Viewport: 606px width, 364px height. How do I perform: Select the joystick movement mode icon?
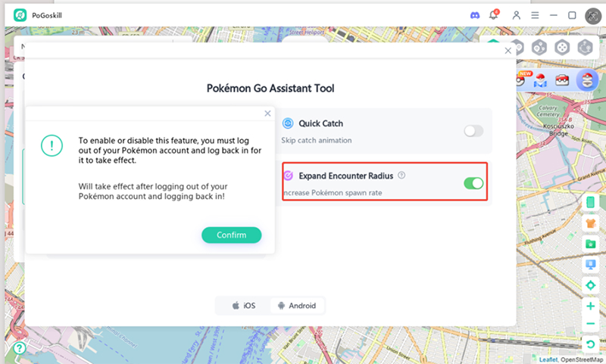point(562,48)
